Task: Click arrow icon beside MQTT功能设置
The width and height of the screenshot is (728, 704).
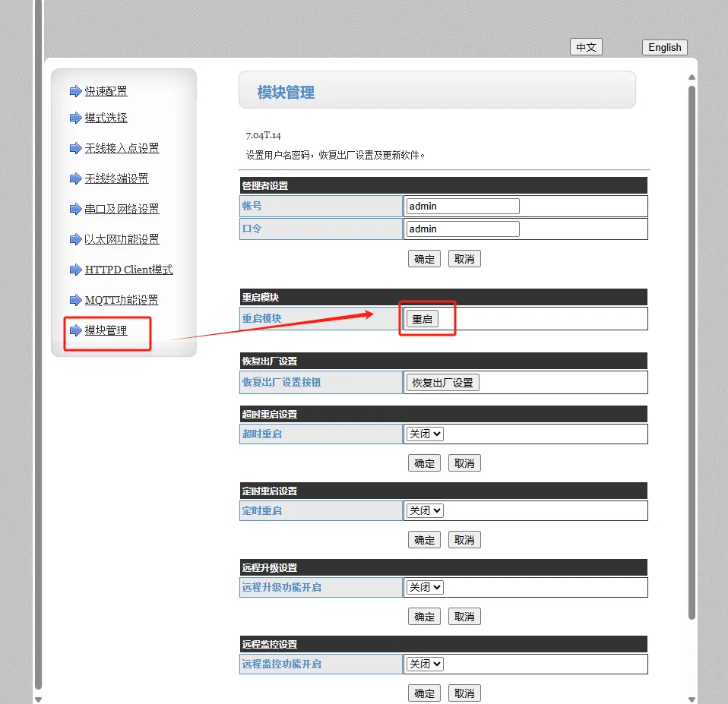Action: 76,300
